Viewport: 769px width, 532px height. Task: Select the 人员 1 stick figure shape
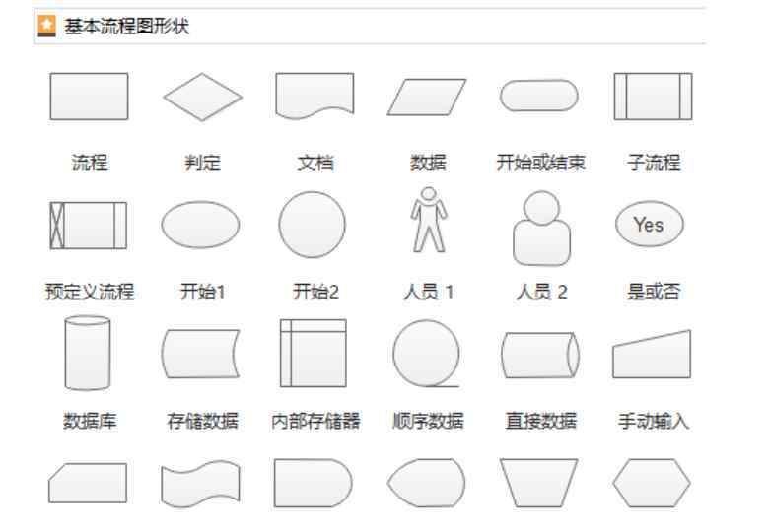coord(429,220)
